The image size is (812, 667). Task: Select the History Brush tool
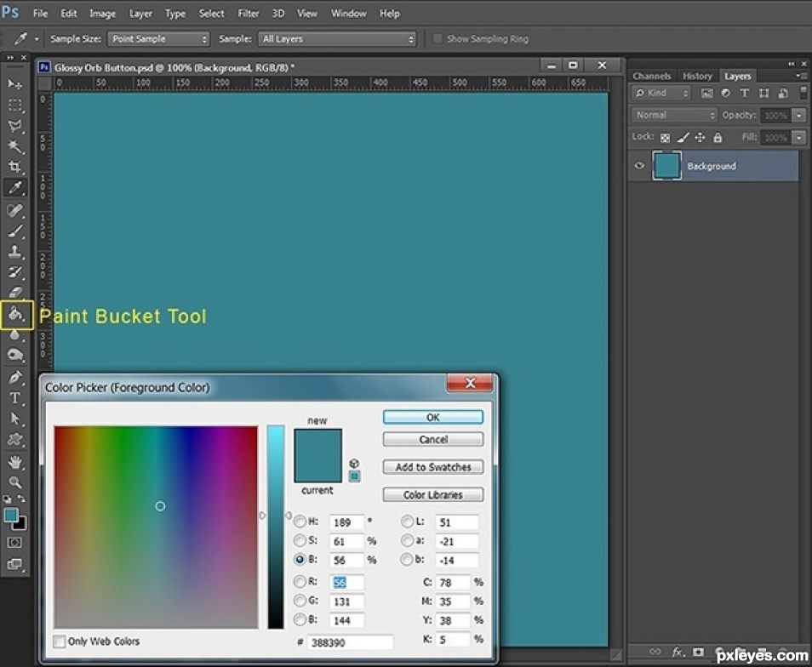pos(15,272)
